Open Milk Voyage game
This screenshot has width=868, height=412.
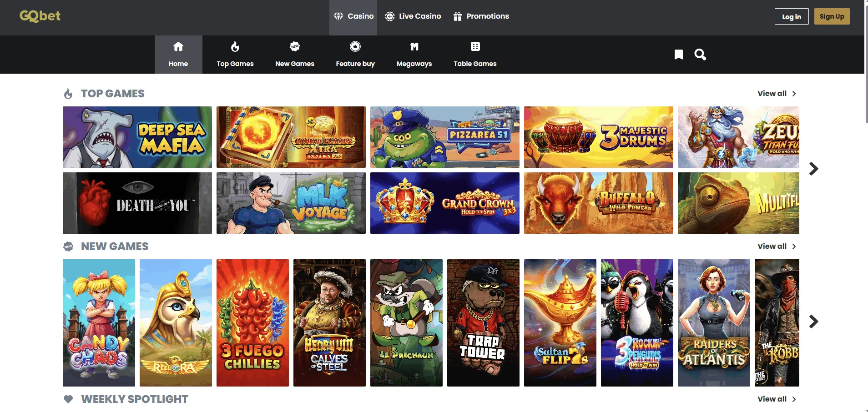click(291, 203)
